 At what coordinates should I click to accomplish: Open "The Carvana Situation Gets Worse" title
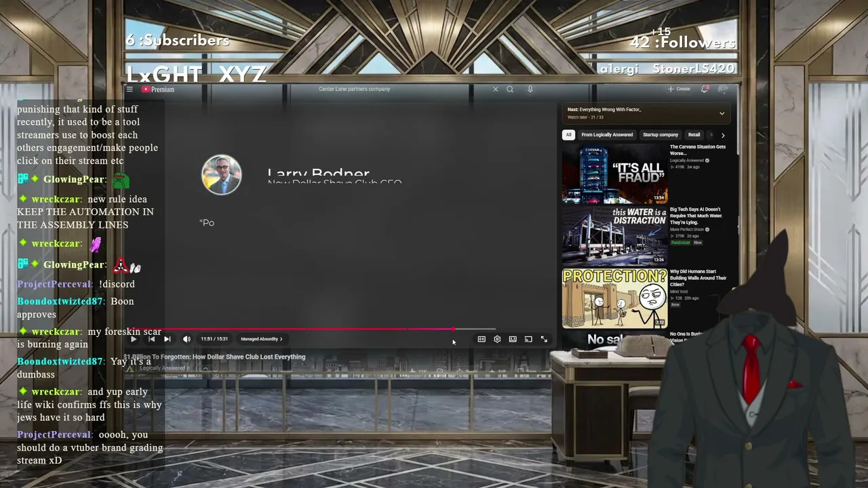tap(698, 150)
